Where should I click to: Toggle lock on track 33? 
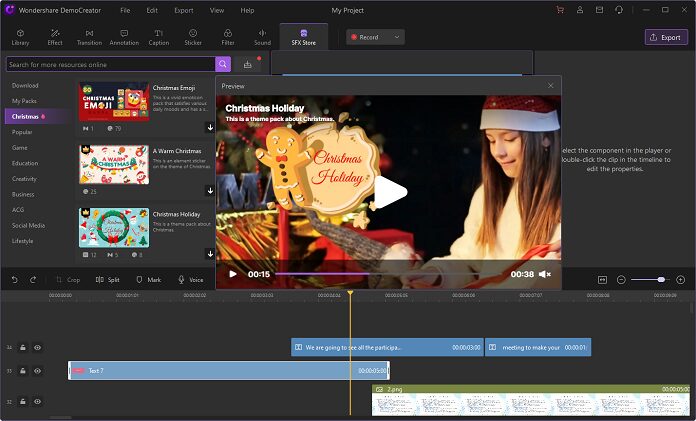tap(23, 370)
